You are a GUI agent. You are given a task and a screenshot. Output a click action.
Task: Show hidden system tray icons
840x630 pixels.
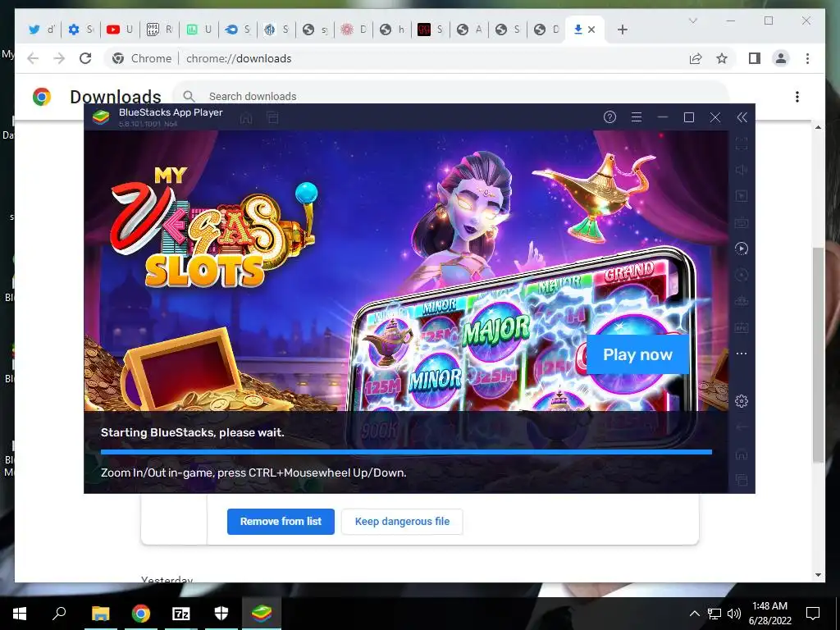(694, 614)
